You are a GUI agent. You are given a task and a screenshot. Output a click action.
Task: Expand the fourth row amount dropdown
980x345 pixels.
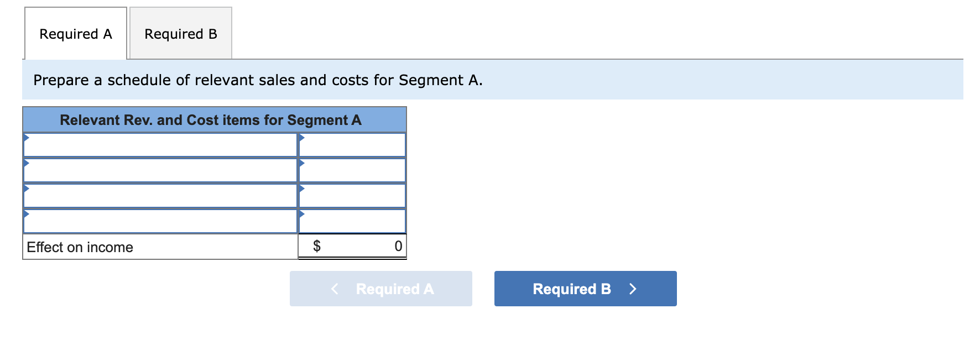tap(351, 221)
